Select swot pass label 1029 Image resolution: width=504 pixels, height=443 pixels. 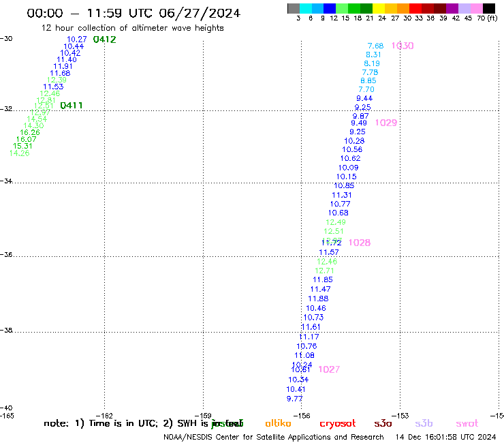coord(386,123)
